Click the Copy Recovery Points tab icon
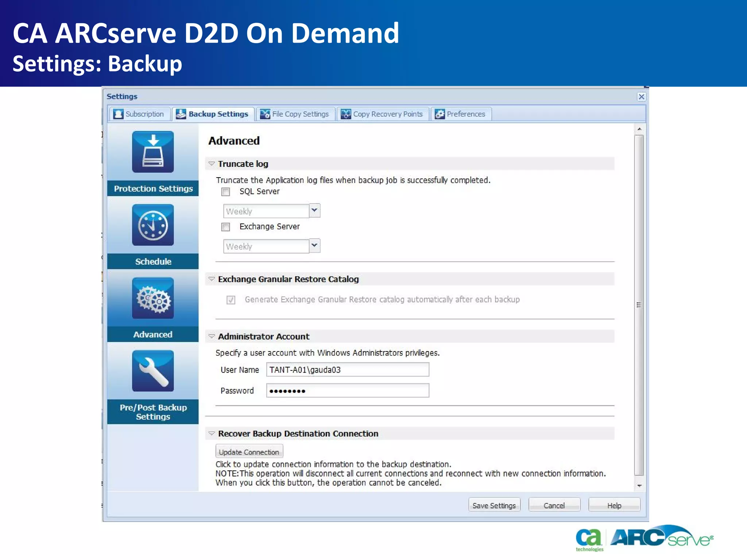Image resolution: width=747 pixels, height=560 pixels. [346, 114]
